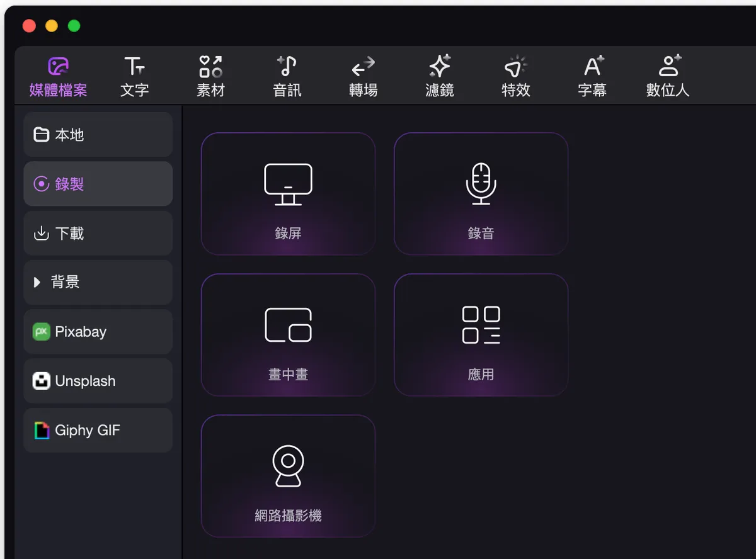Open Pixabay stock source
Image resolution: width=756 pixels, height=559 pixels.
pos(98,332)
